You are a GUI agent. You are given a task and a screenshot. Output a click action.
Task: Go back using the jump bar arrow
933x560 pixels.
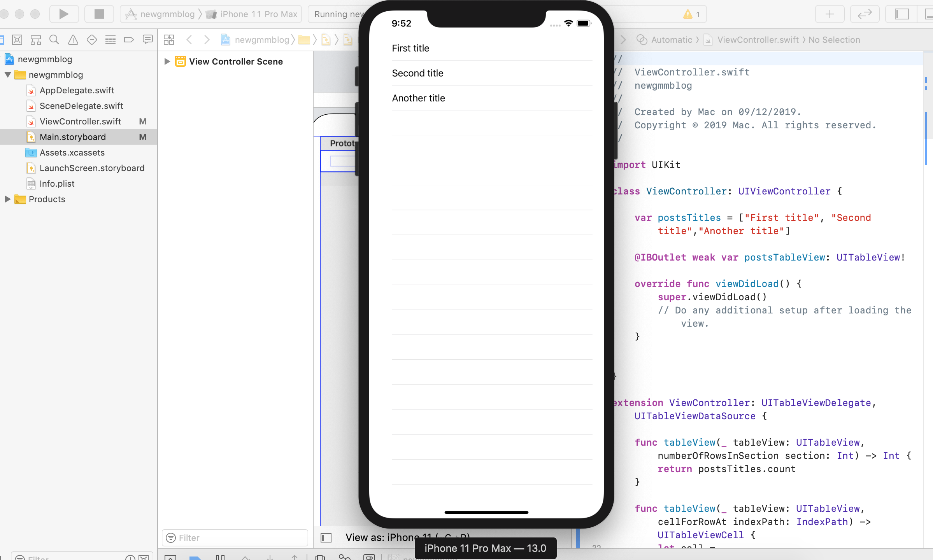pos(189,40)
